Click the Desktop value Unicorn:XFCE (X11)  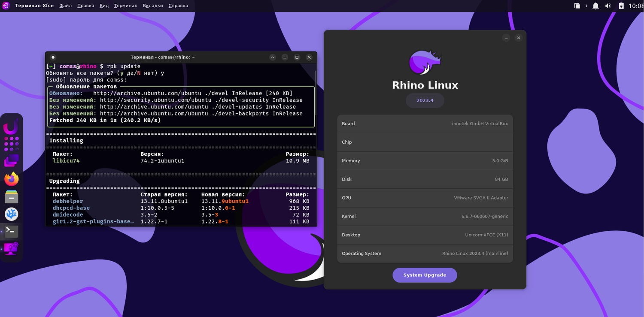(x=487, y=235)
